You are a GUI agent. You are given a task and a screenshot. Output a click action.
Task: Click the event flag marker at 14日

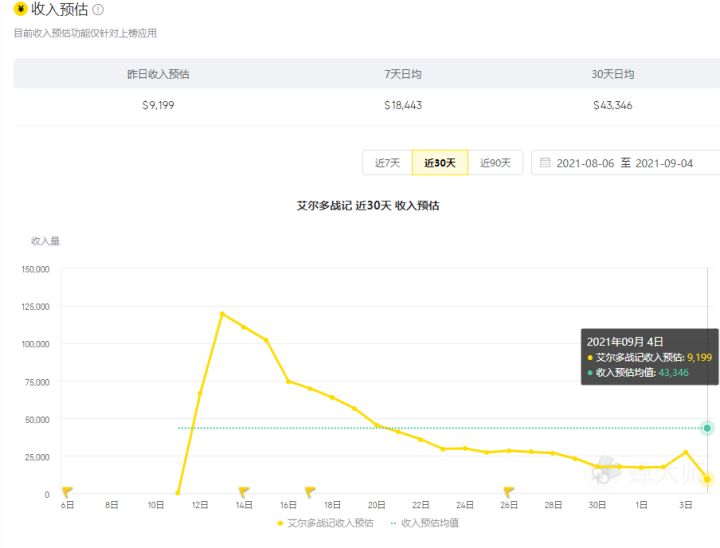click(244, 492)
